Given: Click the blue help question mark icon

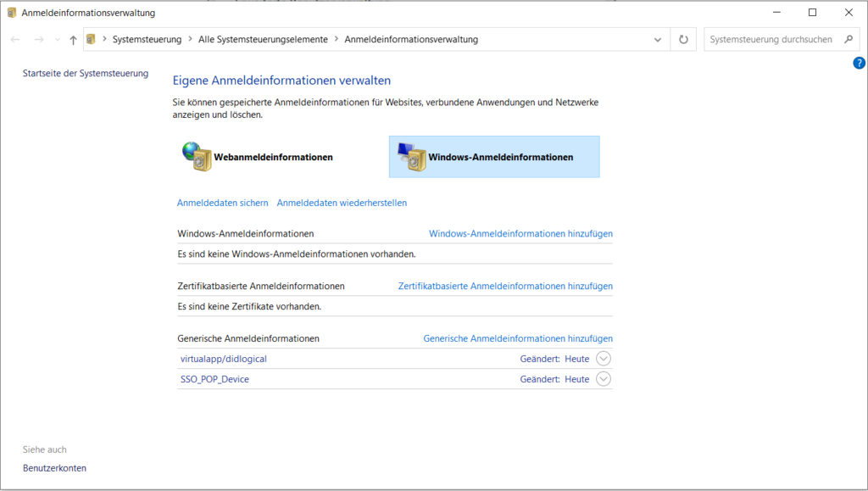Looking at the screenshot, I should (859, 63).
